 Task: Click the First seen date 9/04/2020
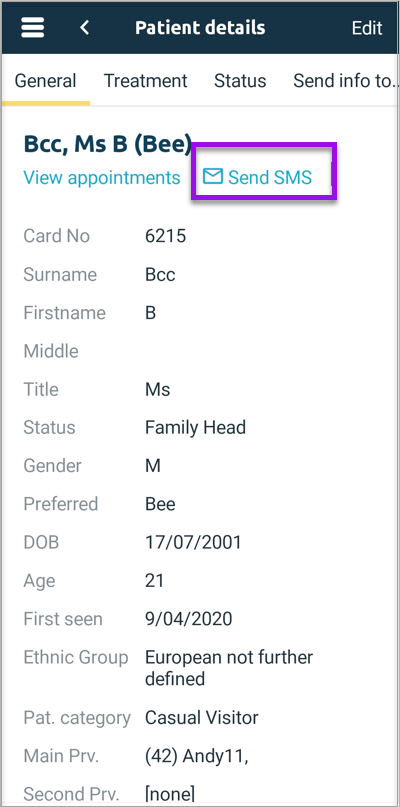pos(188,619)
